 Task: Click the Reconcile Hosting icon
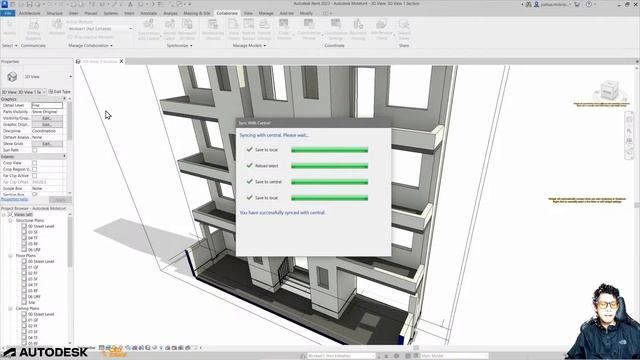pos(358,25)
